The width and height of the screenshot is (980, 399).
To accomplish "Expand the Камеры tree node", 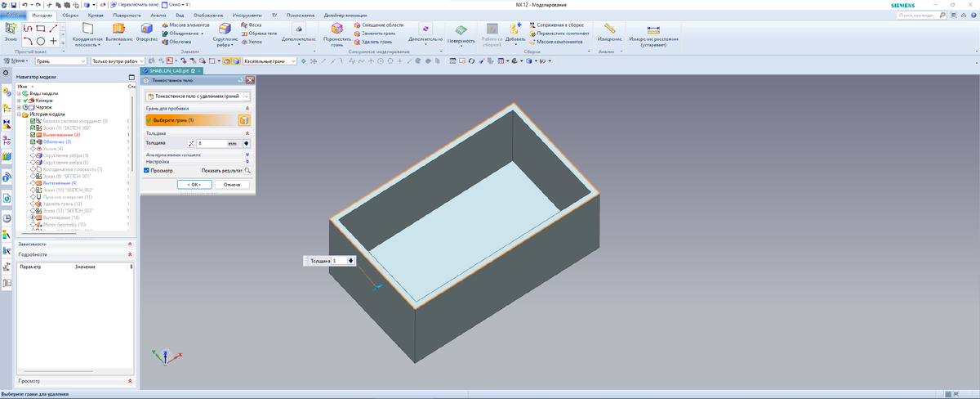I will click(19, 100).
